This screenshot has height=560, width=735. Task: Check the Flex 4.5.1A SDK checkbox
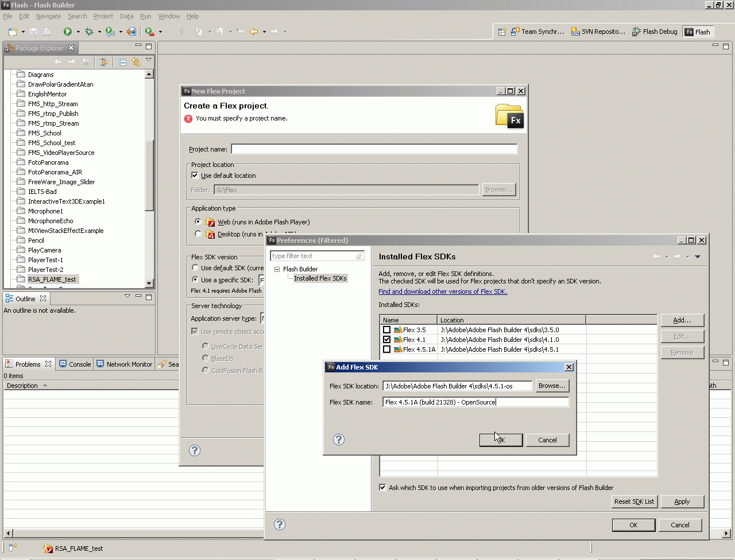pyautogui.click(x=386, y=349)
